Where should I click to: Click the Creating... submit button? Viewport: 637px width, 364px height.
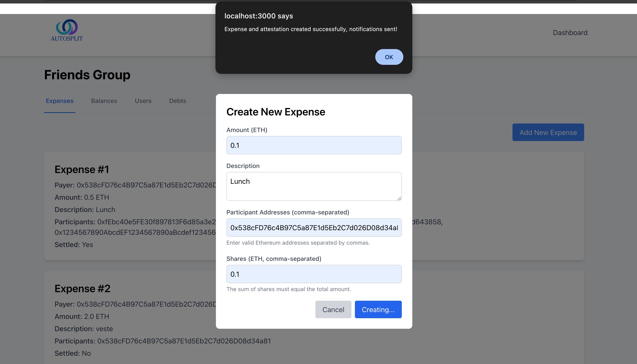(378, 309)
